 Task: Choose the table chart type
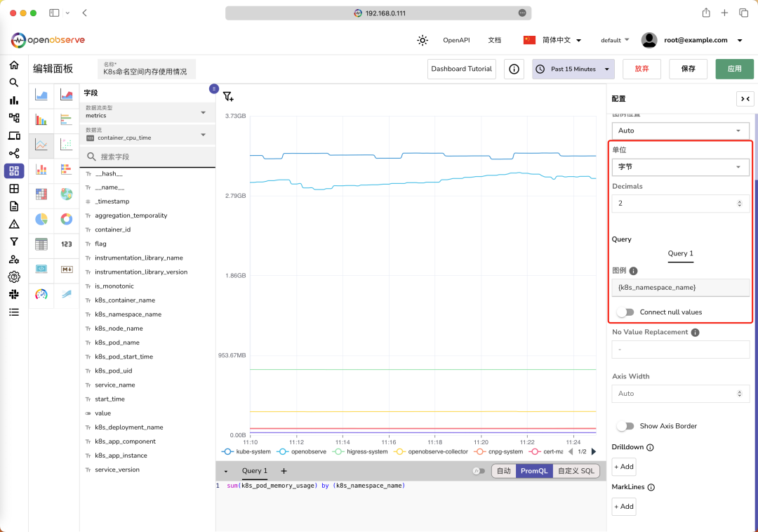(x=41, y=244)
